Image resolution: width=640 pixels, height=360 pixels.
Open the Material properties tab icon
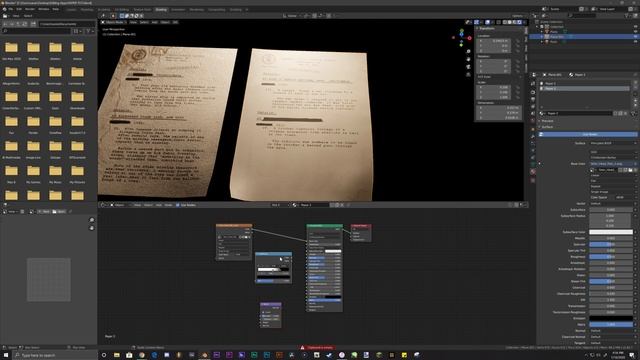coord(533,172)
